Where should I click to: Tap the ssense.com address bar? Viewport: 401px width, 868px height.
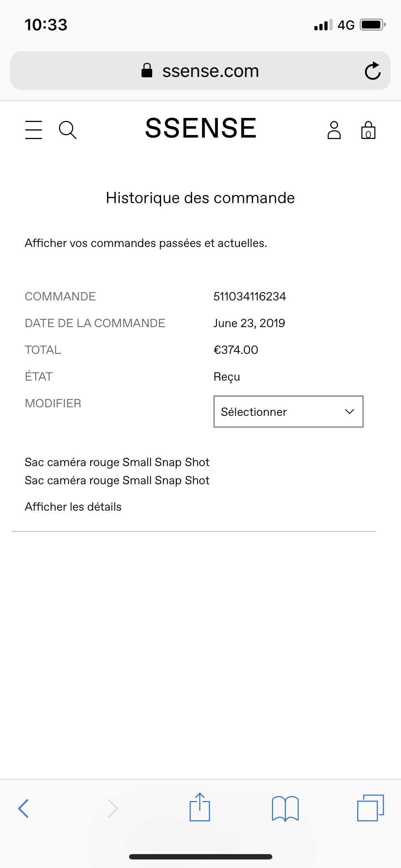pos(200,71)
